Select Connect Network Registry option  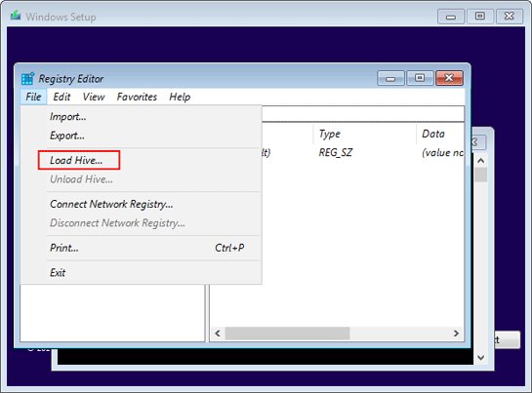(x=111, y=204)
